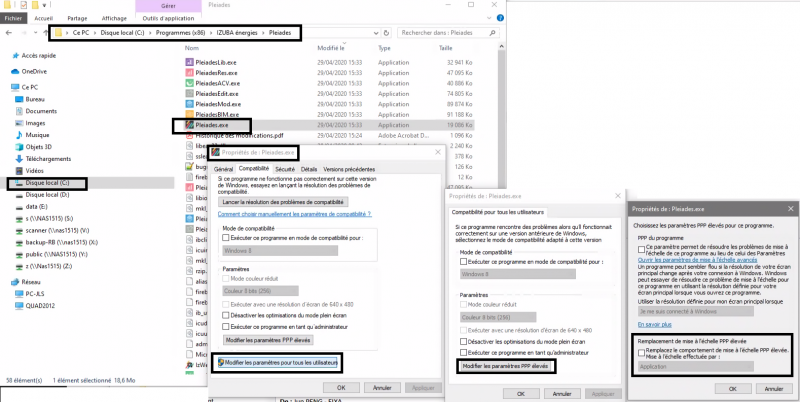Select the PleiadesEdit.exe file icon
800x402 pixels.
[x=189, y=94]
